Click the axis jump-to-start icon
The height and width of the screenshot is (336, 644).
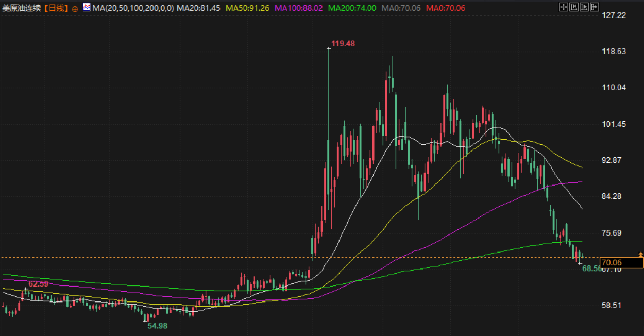[574, 7]
